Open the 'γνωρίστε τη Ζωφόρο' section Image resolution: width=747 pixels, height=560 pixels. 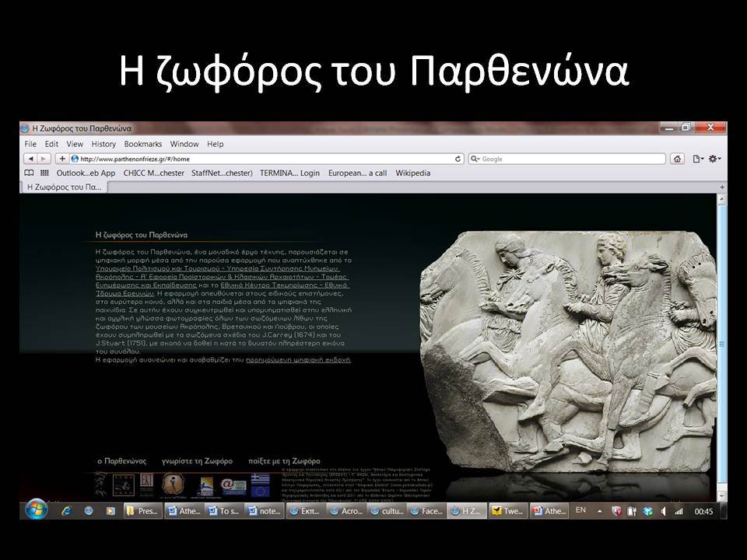click(197, 461)
